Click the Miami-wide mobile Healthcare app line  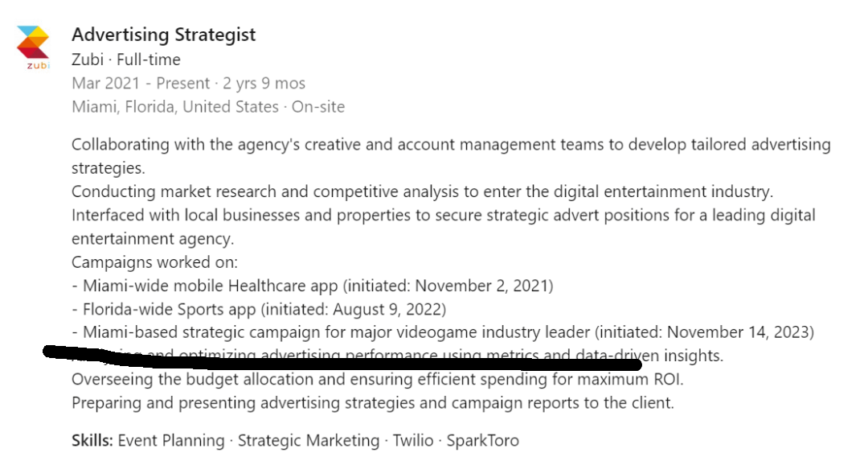(312, 286)
